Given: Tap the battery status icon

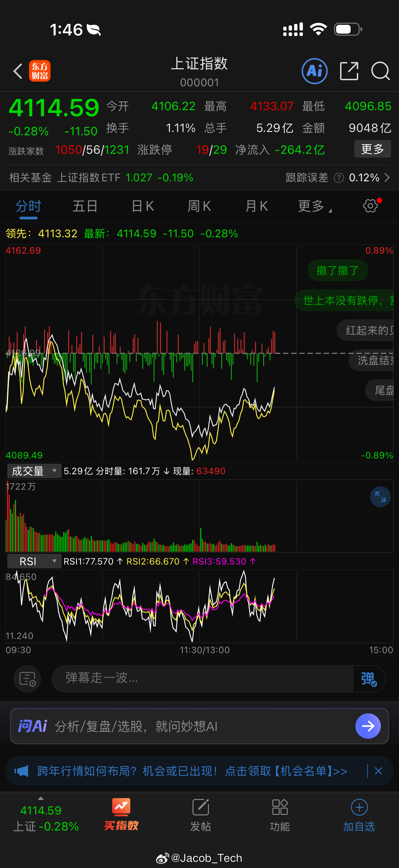Looking at the screenshot, I should pos(348,29).
